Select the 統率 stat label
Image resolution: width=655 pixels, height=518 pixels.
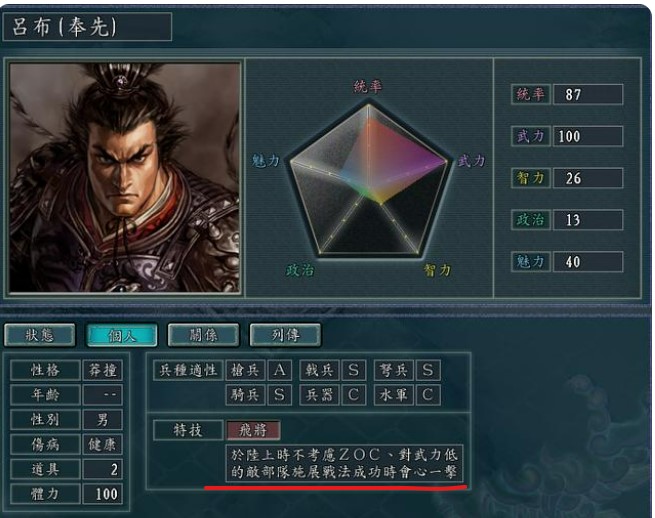[531, 94]
